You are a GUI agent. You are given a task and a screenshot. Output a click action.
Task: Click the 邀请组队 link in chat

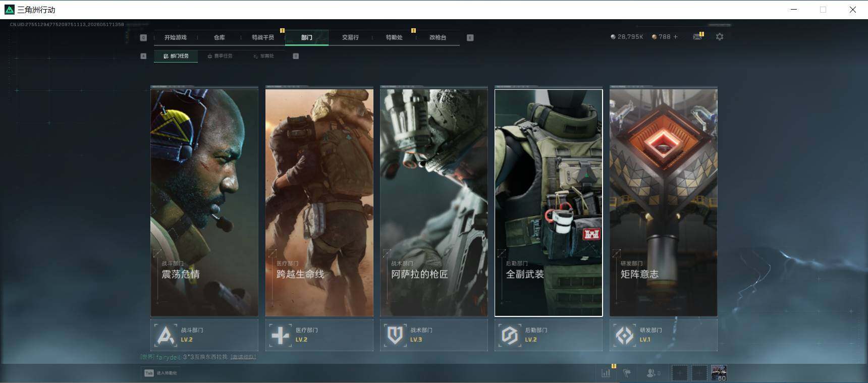click(243, 357)
